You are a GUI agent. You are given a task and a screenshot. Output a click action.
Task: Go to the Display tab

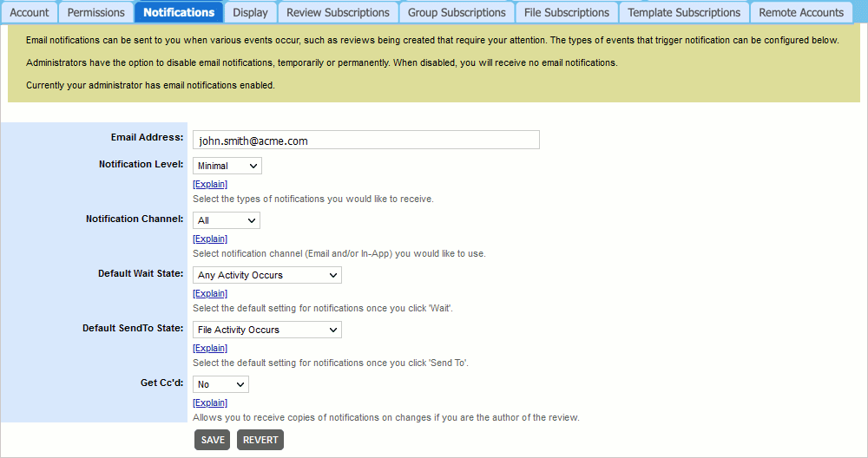tap(250, 12)
